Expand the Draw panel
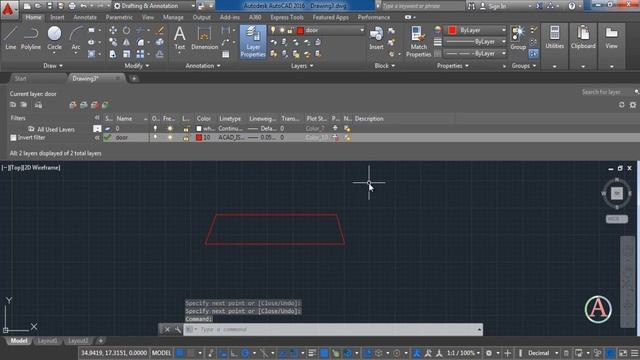 (x=53, y=66)
